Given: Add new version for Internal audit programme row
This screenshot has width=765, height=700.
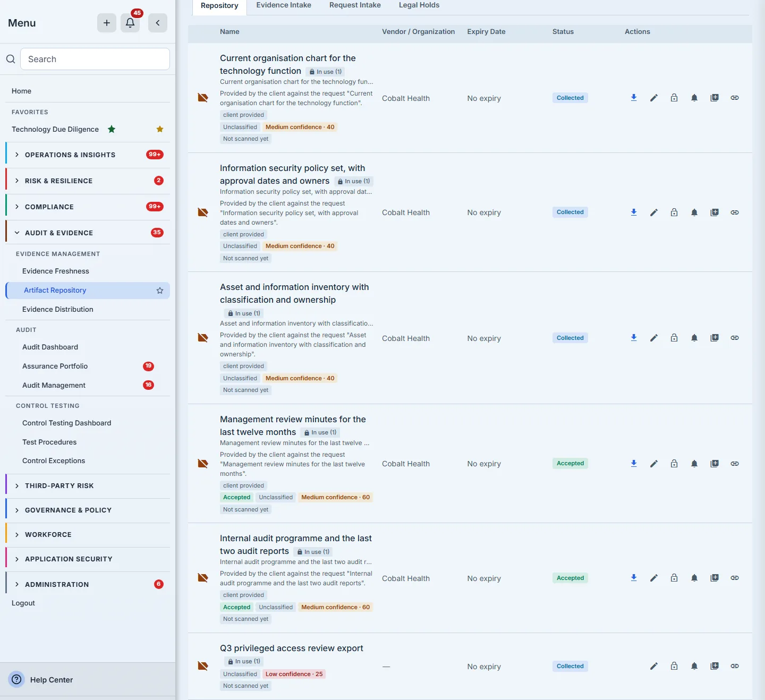Looking at the screenshot, I should [x=715, y=578].
